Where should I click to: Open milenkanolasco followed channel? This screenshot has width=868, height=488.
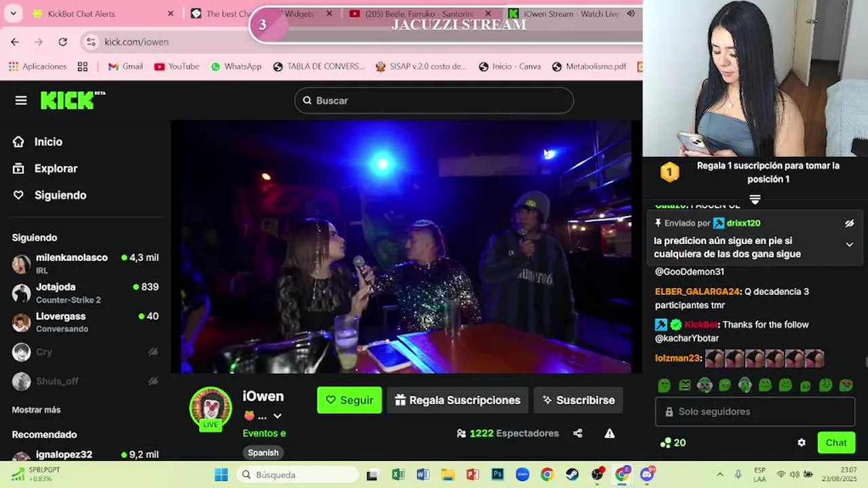85,264
